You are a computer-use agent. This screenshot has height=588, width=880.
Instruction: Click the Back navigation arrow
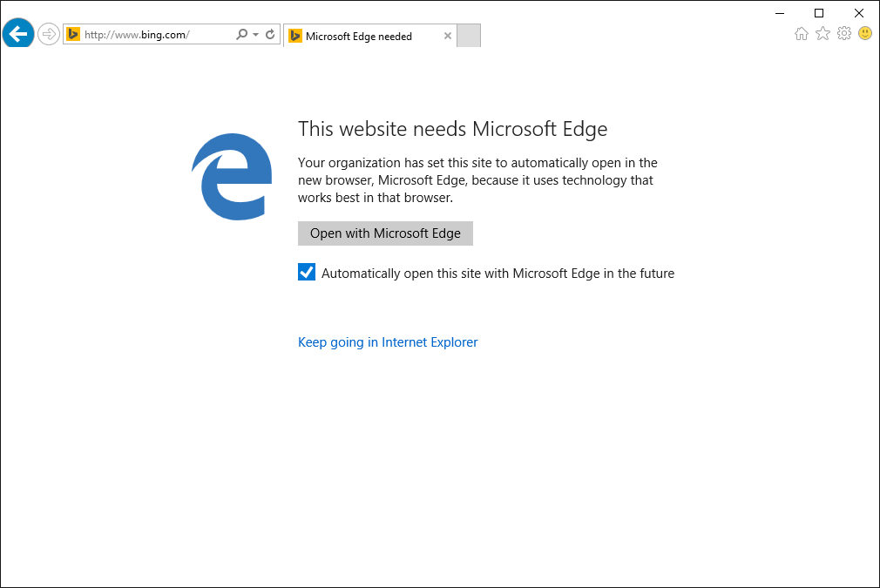(x=17, y=33)
